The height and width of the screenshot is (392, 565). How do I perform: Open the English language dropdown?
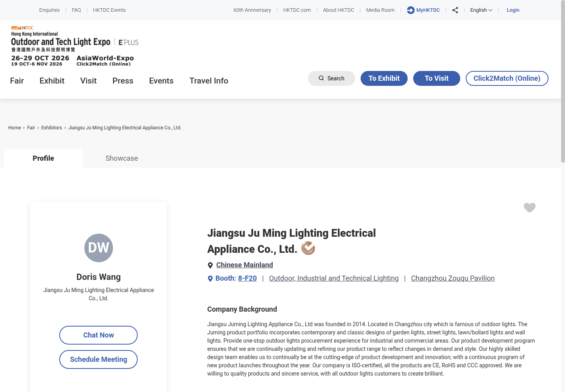tap(481, 10)
